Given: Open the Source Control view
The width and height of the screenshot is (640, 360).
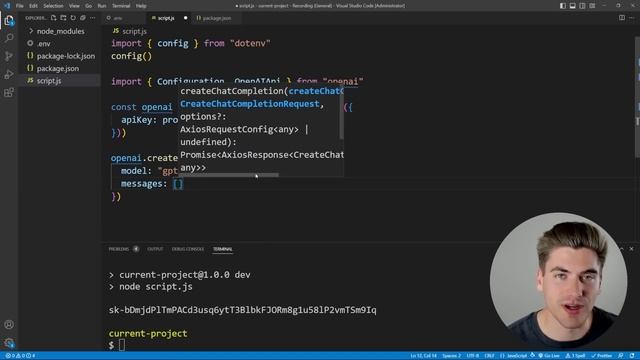Looking at the screenshot, I should (x=9, y=56).
